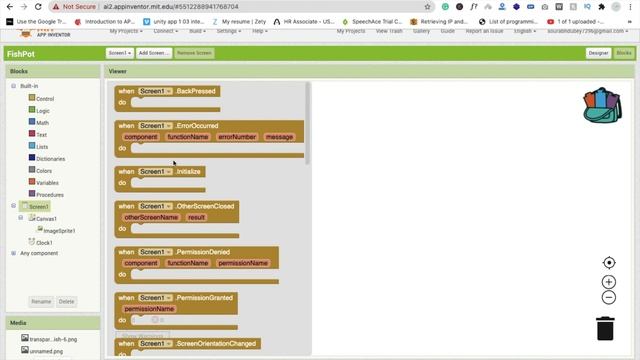This screenshot has height=360, width=640.
Task: Click the Rename button
Action: (x=41, y=302)
